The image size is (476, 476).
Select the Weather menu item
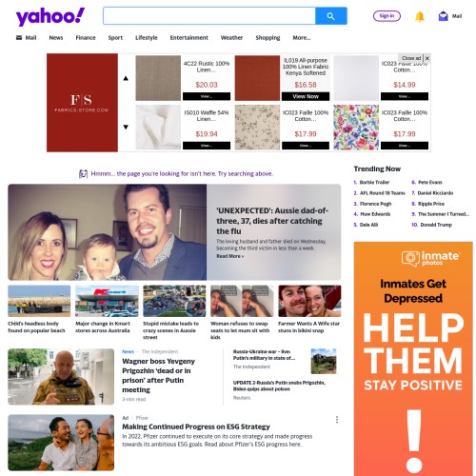pyautogui.click(x=231, y=37)
